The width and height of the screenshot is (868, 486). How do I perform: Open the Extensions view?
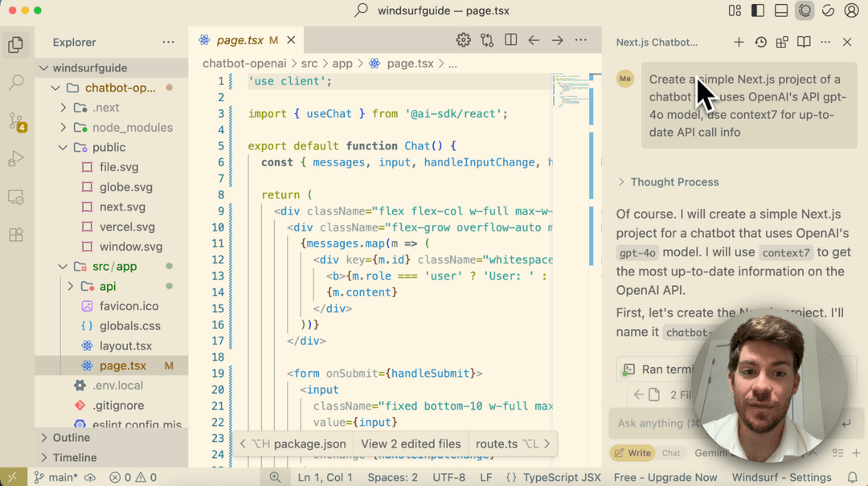[18, 233]
